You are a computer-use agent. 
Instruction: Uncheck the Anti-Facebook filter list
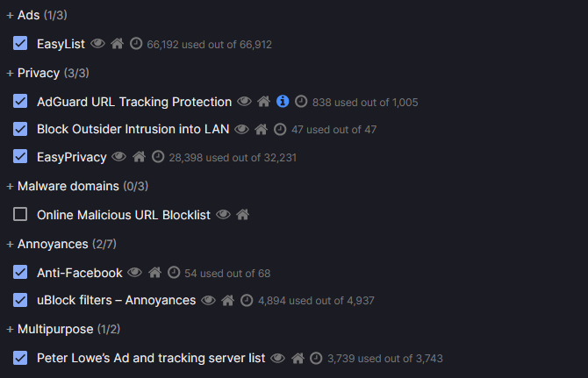tap(21, 273)
